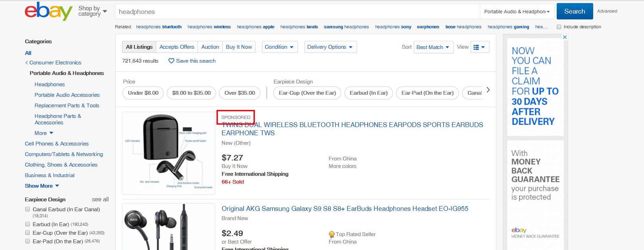Screen dimensions: 644x250
Task: Open related search headphones apple
Action: (255, 27)
